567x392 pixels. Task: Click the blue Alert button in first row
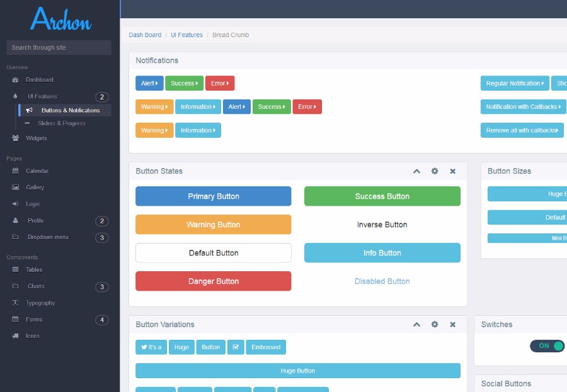pyautogui.click(x=149, y=83)
